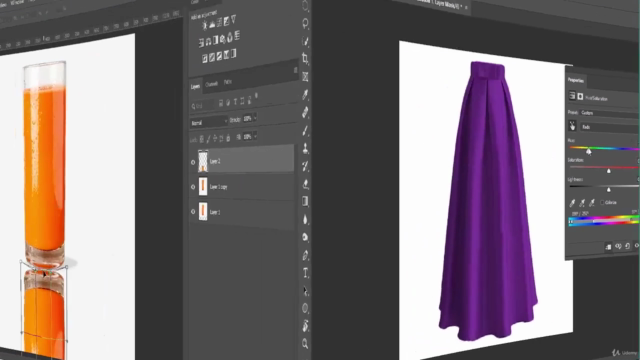Switch to the Paths tab

pyautogui.click(x=228, y=82)
